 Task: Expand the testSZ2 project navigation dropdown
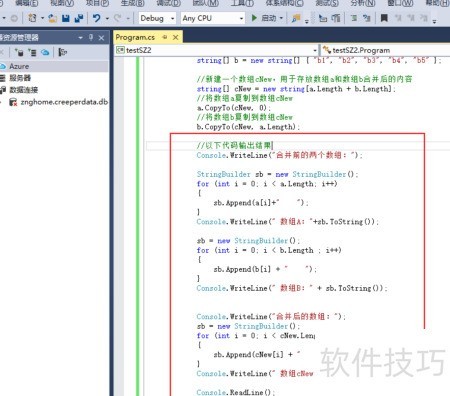[x=216, y=50]
